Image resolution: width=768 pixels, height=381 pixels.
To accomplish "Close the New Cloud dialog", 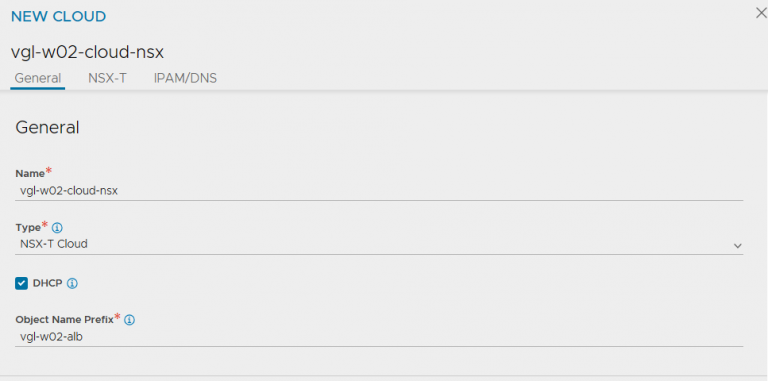I will pyautogui.click(x=761, y=13).
